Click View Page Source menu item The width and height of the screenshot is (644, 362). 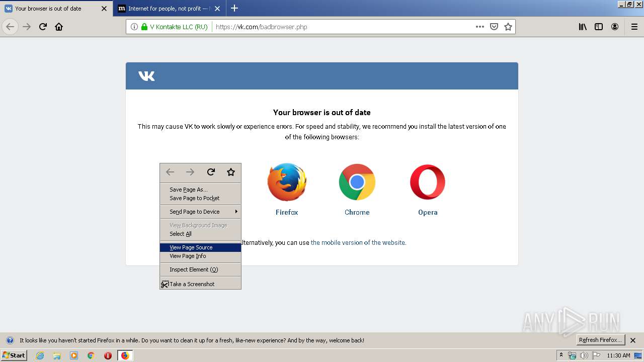click(200, 247)
